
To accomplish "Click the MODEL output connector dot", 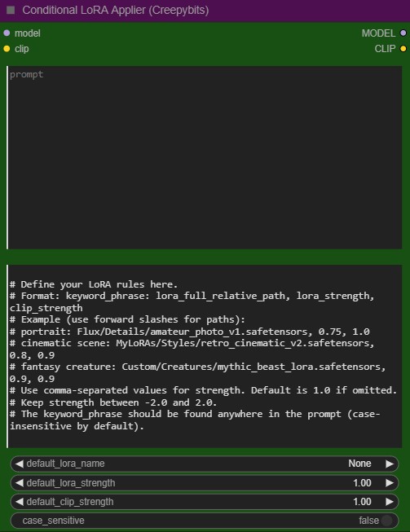I will [403, 33].
